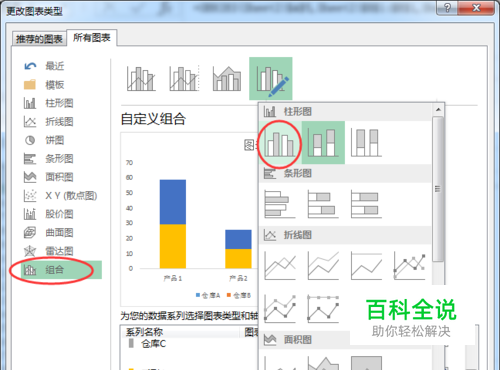Choose 100% stacked line chart in gallery

[366, 266]
